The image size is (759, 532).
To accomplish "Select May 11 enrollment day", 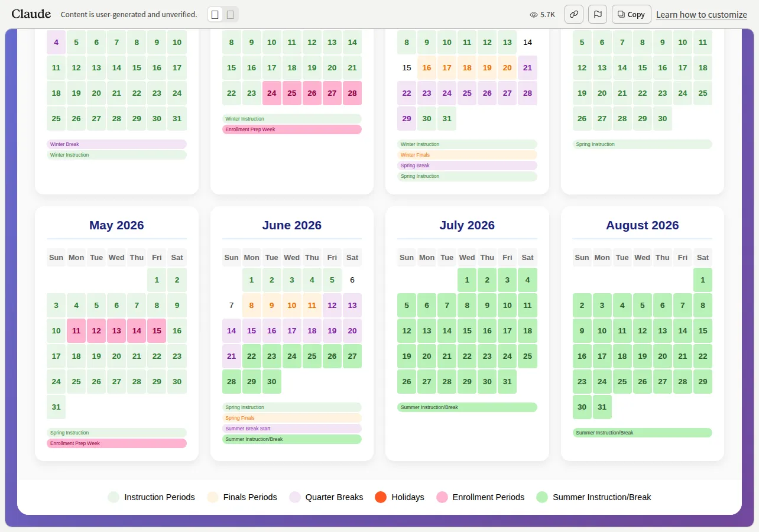I will pos(76,331).
